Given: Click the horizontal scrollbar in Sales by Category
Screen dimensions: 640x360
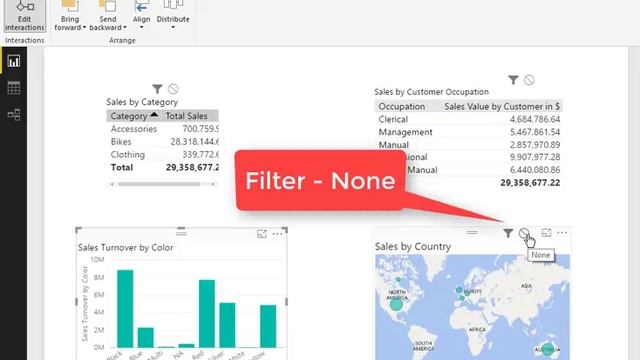Looking at the screenshot, I should pos(159,184).
